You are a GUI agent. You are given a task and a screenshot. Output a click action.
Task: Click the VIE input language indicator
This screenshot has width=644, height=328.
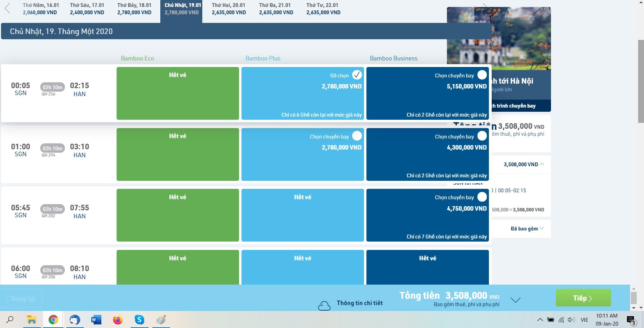click(x=585, y=320)
